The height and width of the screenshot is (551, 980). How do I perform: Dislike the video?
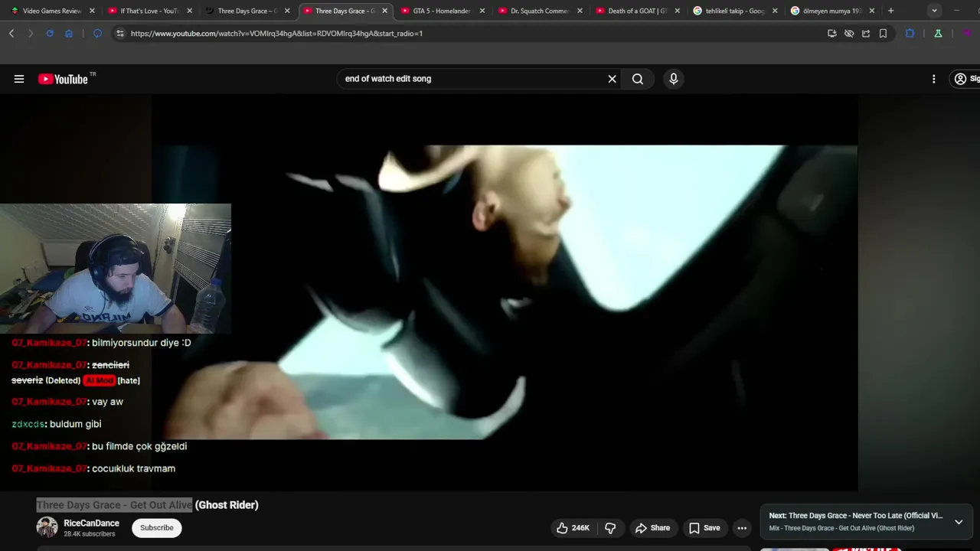pyautogui.click(x=610, y=528)
